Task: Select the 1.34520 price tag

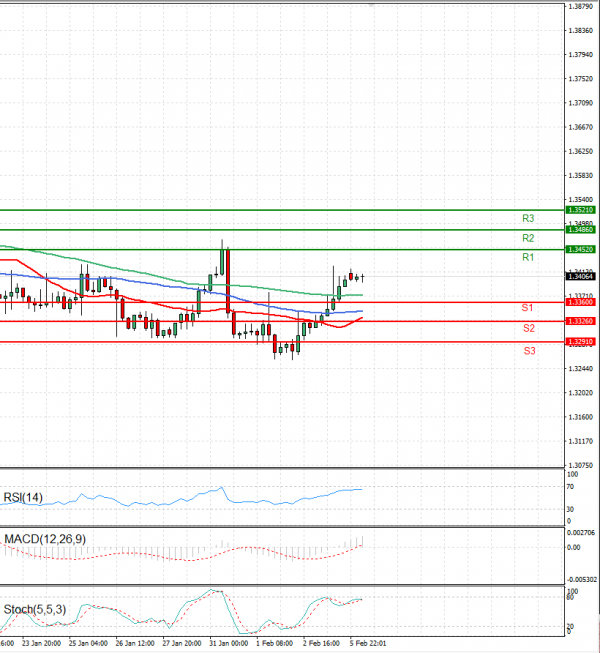Action: tap(581, 249)
